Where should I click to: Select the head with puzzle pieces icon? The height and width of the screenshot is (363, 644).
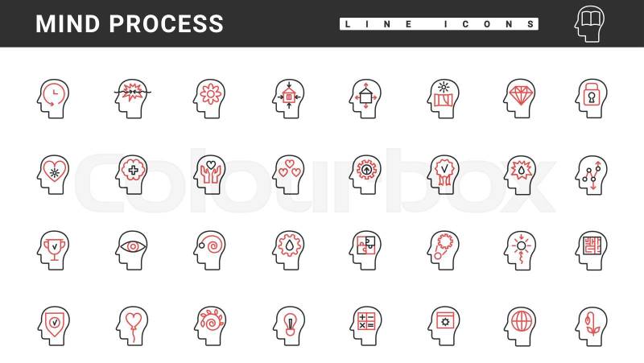[365, 250]
